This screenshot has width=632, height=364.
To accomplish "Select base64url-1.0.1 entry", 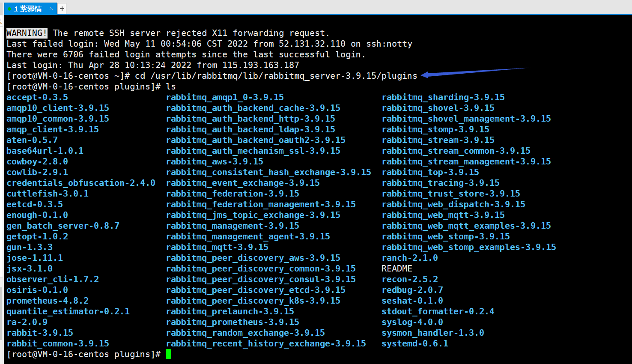I will tap(45, 151).
